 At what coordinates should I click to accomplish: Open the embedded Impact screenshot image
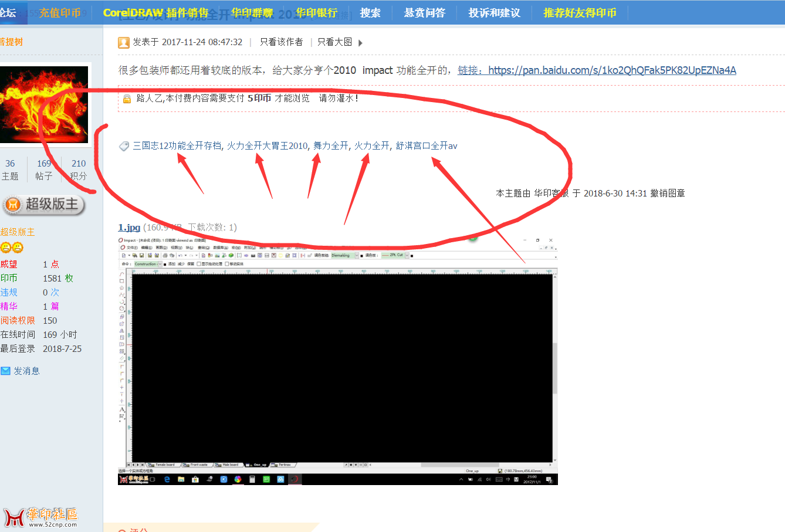337,361
